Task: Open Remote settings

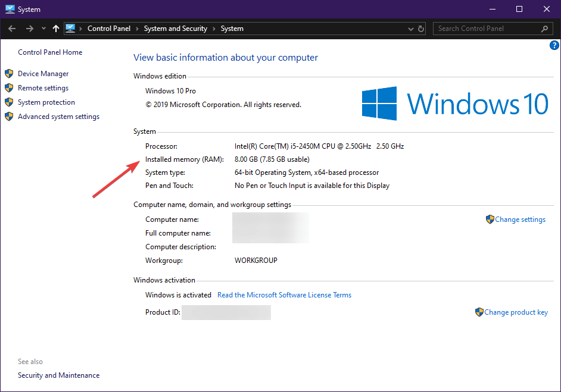Action: [43, 88]
